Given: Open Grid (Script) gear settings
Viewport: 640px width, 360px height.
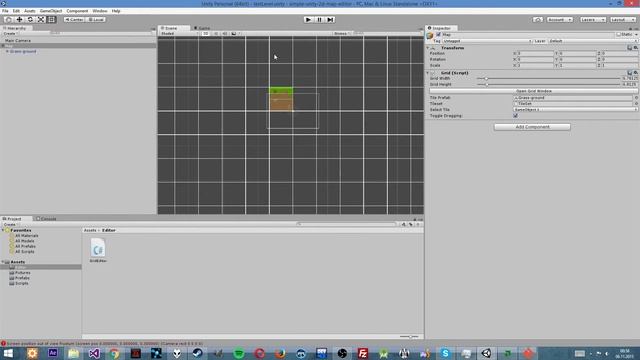Looking at the screenshot, I should [x=636, y=73].
